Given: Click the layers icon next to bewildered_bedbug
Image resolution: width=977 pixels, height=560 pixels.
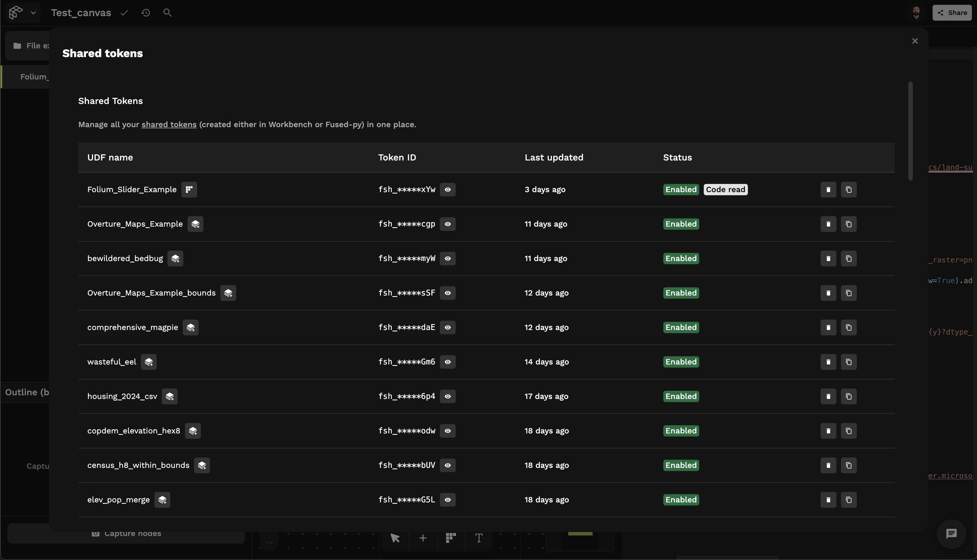Looking at the screenshot, I should pyautogui.click(x=175, y=259).
